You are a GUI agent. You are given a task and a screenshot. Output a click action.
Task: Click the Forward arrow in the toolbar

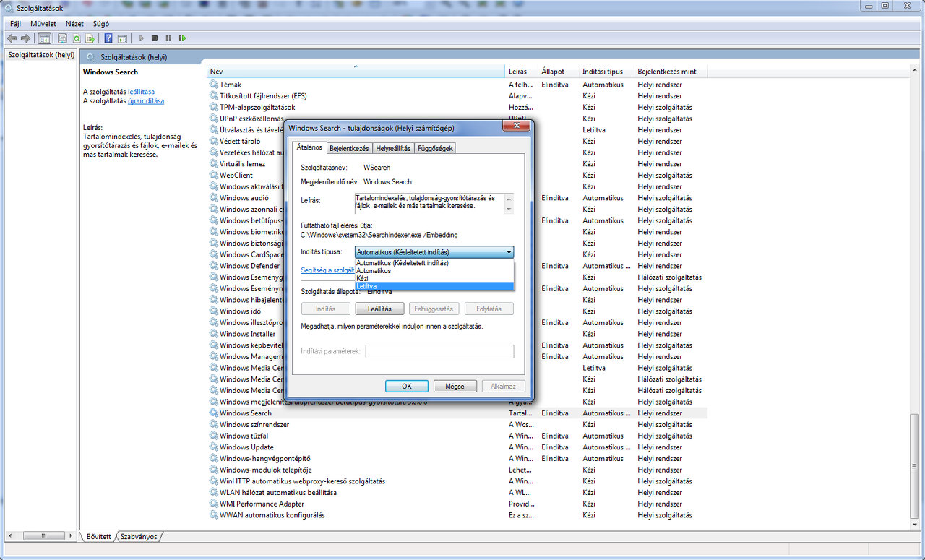pyautogui.click(x=25, y=38)
